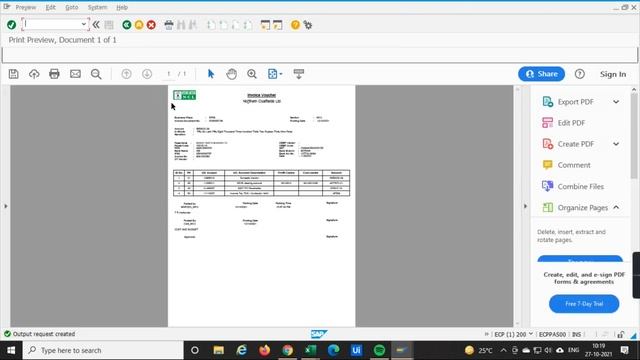Image resolution: width=640 pixels, height=360 pixels.
Task: Open the Goto menu
Action: (72, 7)
